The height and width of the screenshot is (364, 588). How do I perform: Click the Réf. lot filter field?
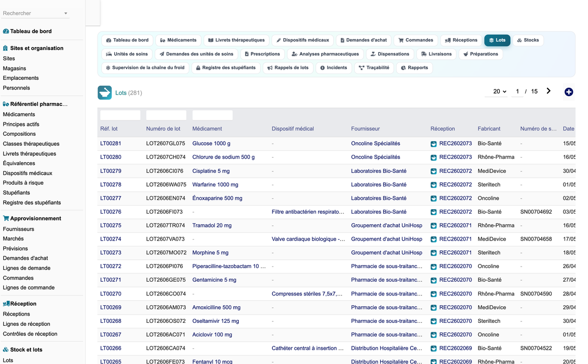[x=121, y=115]
